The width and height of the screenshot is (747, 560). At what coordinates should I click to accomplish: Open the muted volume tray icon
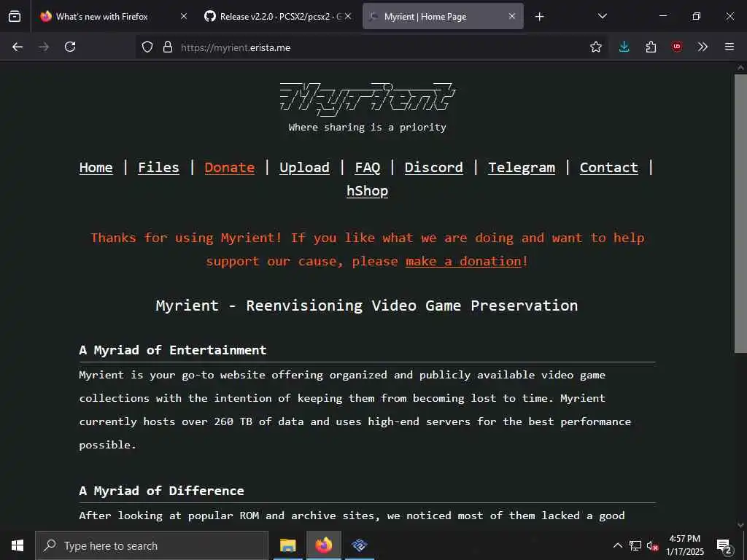pyautogui.click(x=652, y=545)
